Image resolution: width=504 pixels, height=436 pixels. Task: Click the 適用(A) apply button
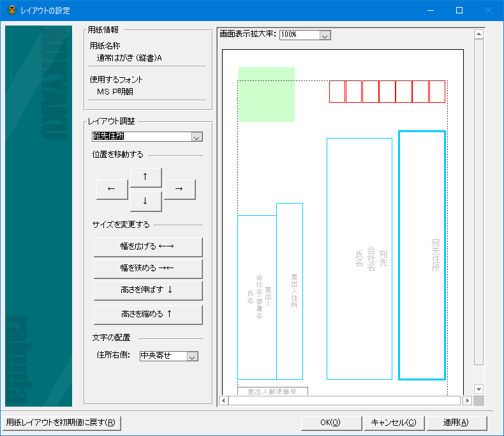click(456, 423)
